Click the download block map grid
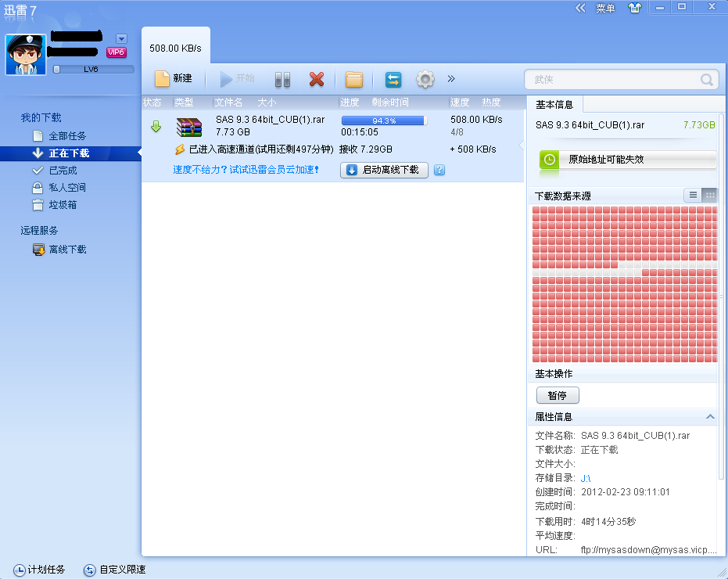The width and height of the screenshot is (728, 579). click(625, 284)
